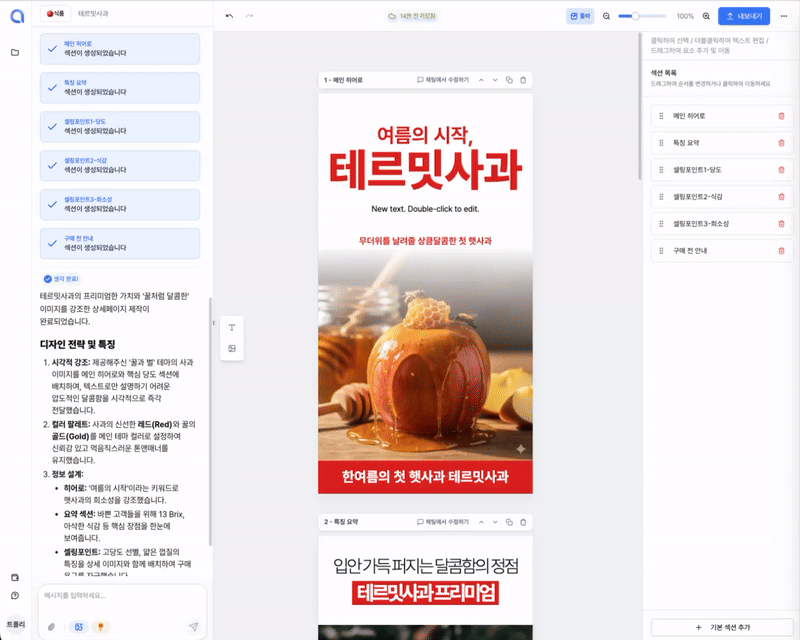Click 기본 섹션 추가 button
The image size is (800, 640).
(716, 627)
